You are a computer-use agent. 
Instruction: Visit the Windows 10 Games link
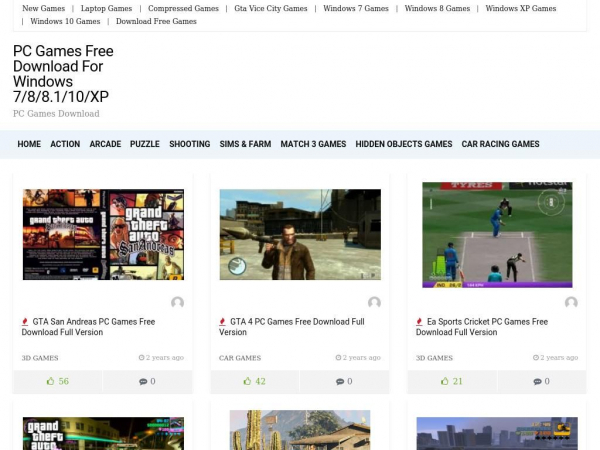pyautogui.click(x=65, y=21)
